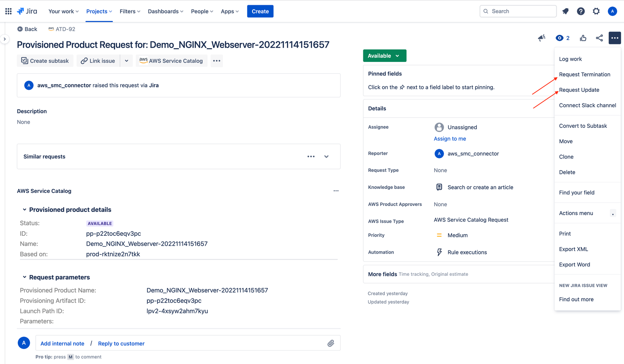Open the notifications bell icon
Screen dimensions: 624x364
565,11
